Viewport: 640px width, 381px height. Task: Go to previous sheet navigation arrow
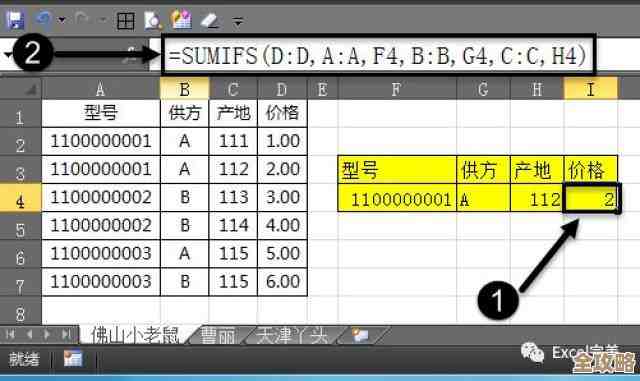(29, 334)
